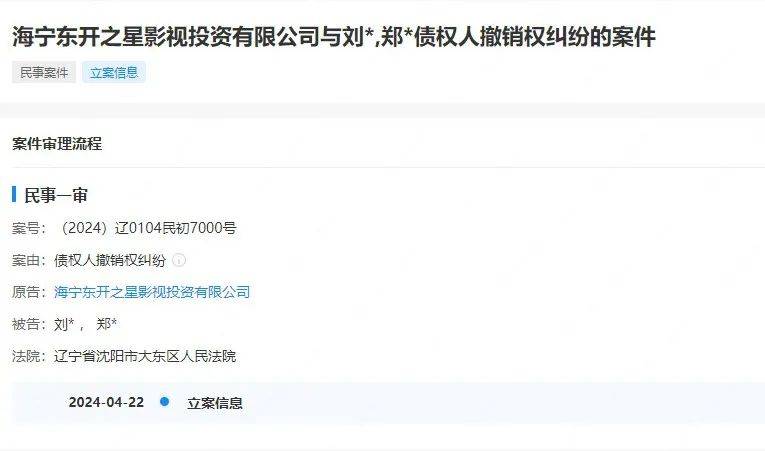The height and width of the screenshot is (451, 765).
Task: Open plaintiff link 海宁东开之星影视投资有限公司
Action: (x=152, y=292)
